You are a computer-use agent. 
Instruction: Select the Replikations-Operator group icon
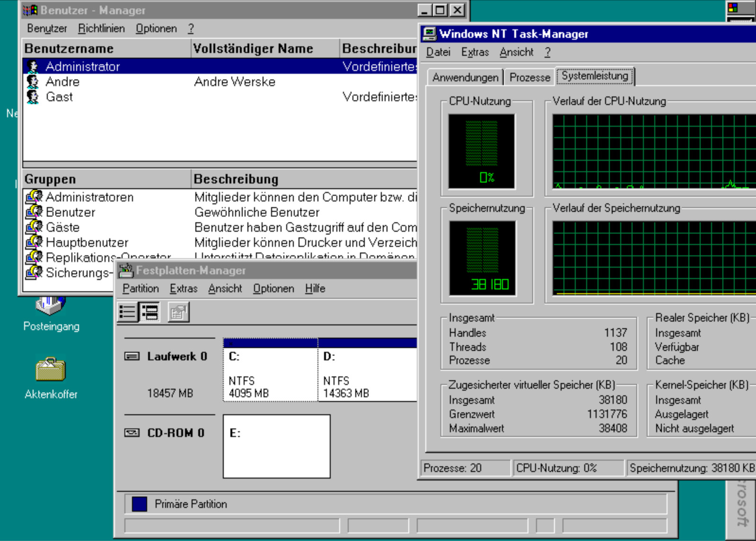coord(34,257)
